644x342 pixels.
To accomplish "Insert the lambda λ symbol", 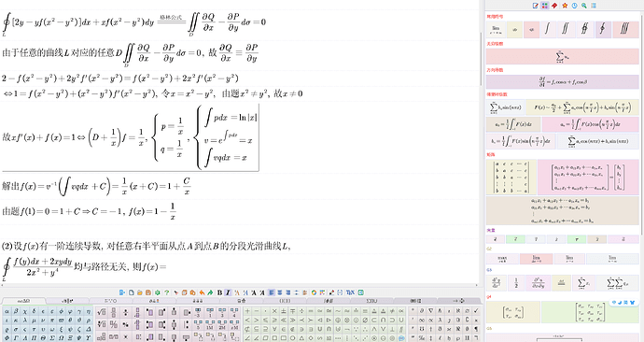I will click(24, 321).
